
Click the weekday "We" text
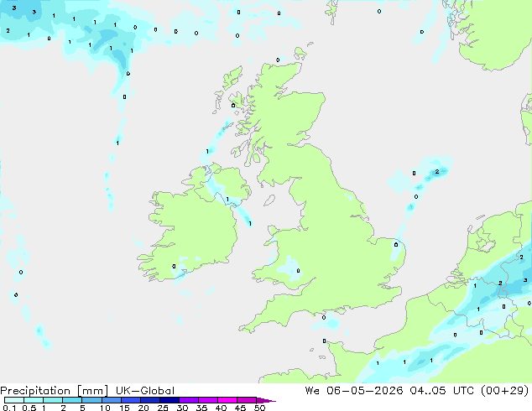(x=312, y=391)
